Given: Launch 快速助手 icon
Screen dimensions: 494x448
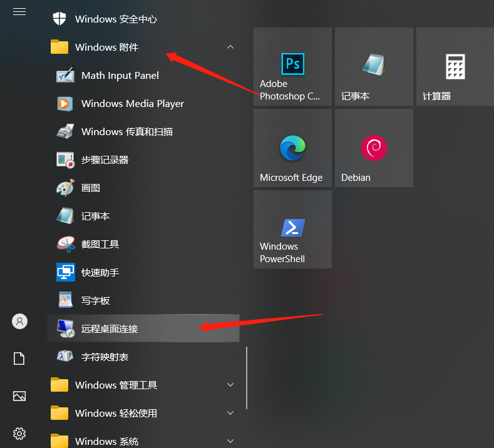Looking at the screenshot, I should [66, 272].
